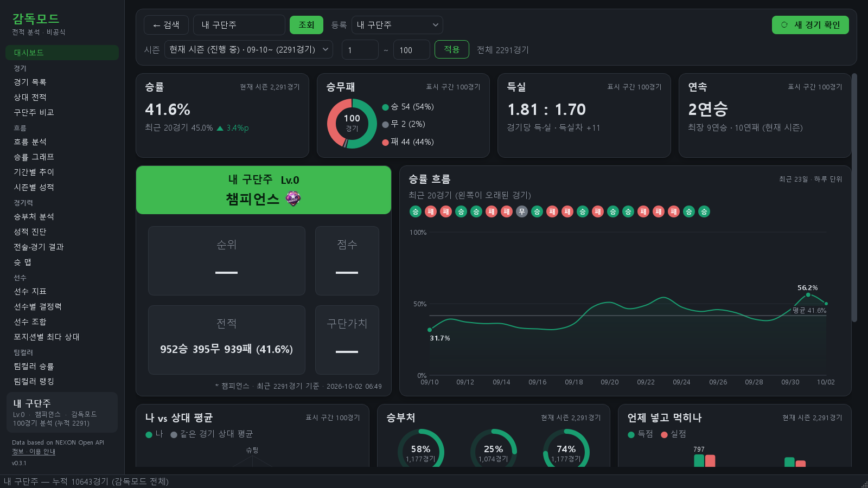Open 선수 조합 in sidebar
This screenshot has width=868, height=488.
(62, 322)
